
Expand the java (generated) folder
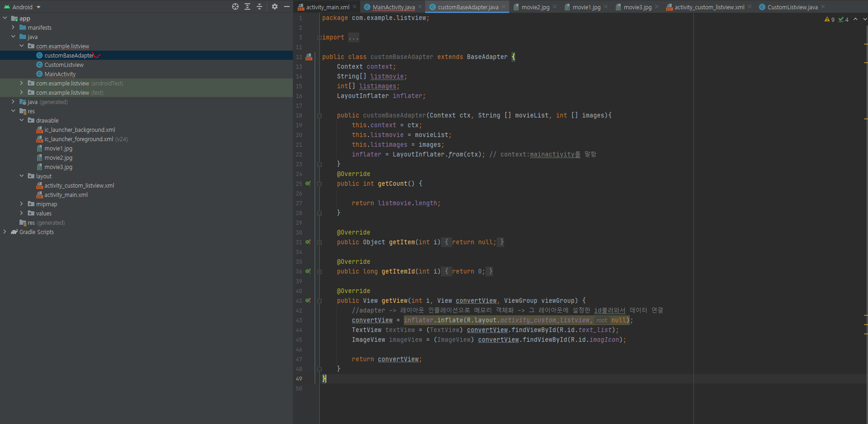click(x=13, y=102)
